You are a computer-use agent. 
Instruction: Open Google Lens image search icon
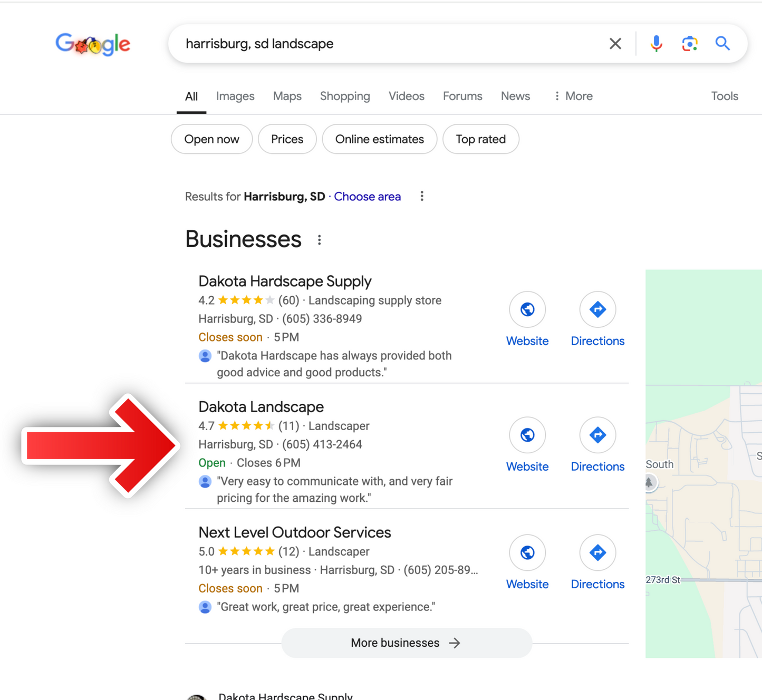click(690, 44)
